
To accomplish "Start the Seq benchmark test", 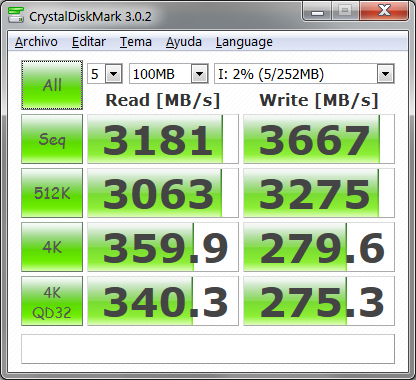I will [x=52, y=139].
